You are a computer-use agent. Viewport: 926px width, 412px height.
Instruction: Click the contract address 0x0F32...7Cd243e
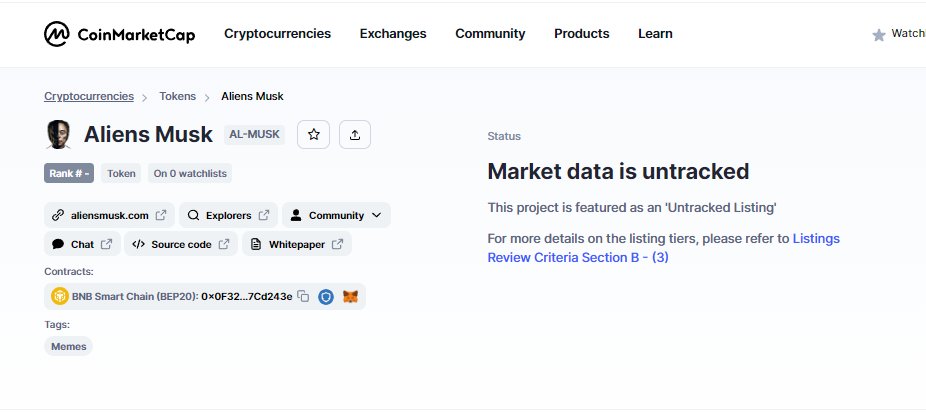coord(247,296)
